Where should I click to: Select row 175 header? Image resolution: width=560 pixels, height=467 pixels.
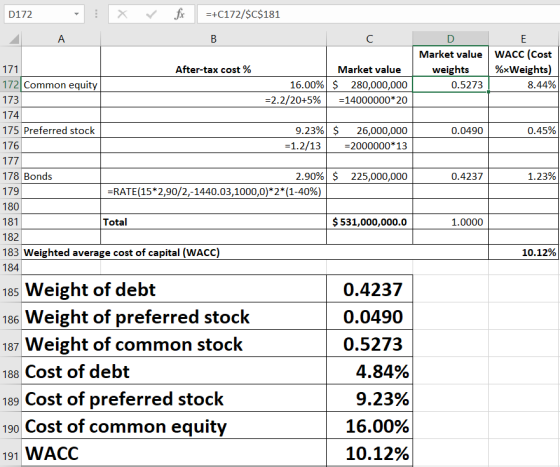(10, 130)
